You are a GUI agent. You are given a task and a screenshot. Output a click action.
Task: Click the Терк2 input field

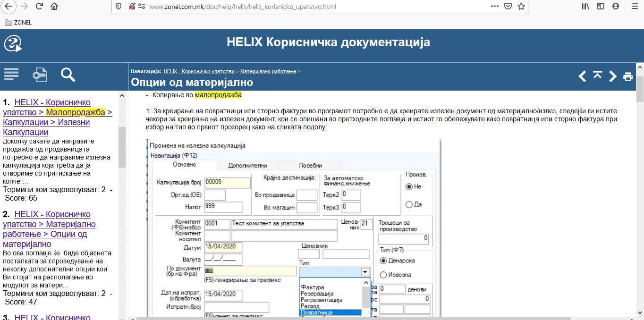[x=351, y=194]
